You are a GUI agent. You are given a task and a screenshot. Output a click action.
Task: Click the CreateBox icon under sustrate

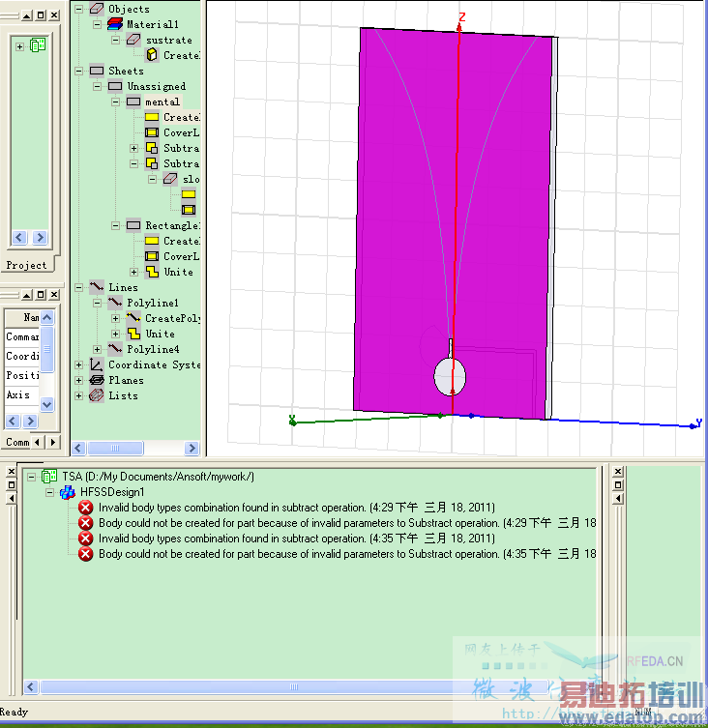coord(152,55)
